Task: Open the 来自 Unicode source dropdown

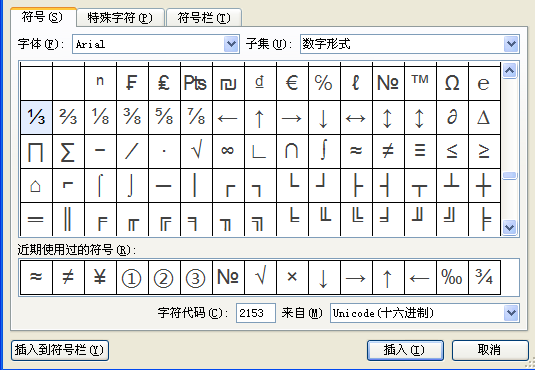Action: click(x=511, y=313)
